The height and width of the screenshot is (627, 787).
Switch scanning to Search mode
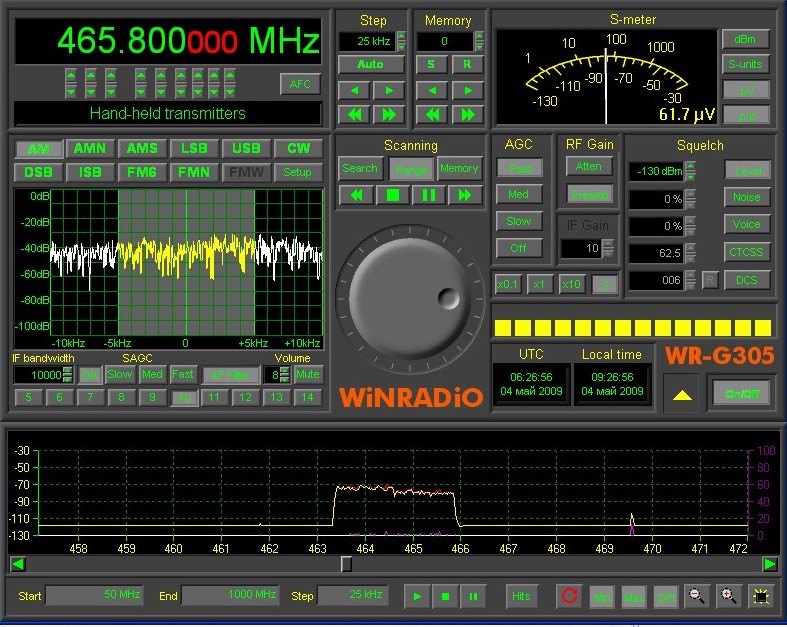360,168
